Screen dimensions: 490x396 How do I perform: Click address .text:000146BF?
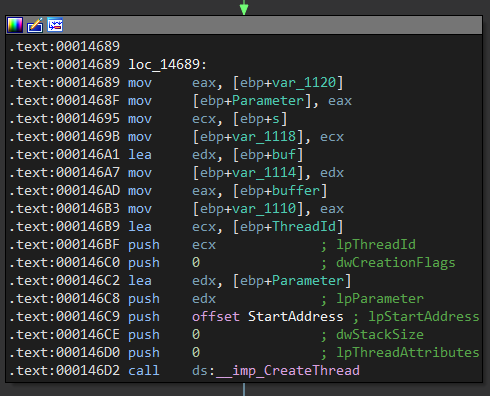pos(65,244)
